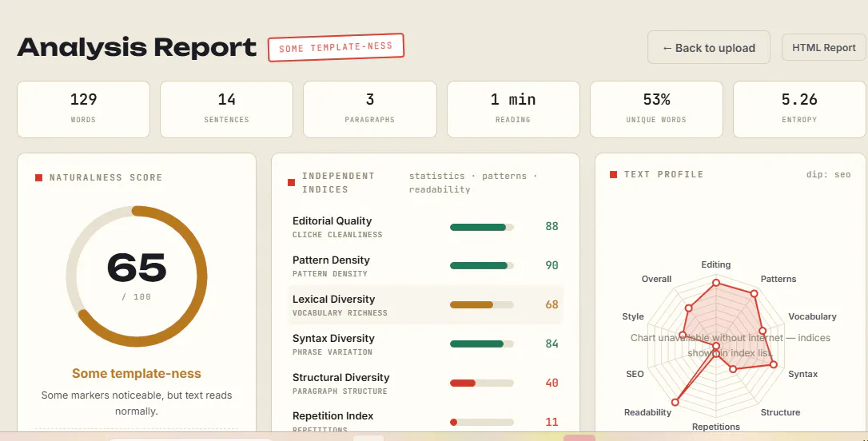Select the 14 Sentences stat card

226,109
